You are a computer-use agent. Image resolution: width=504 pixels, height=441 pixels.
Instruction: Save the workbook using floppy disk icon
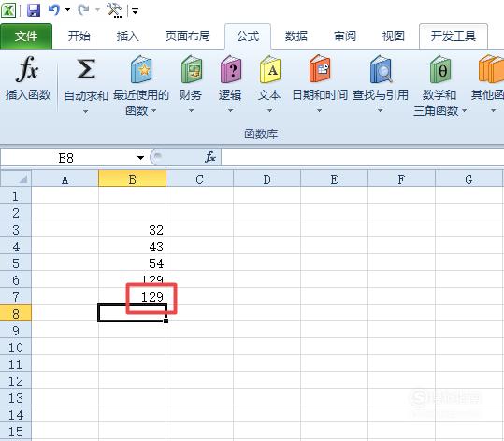click(34, 10)
